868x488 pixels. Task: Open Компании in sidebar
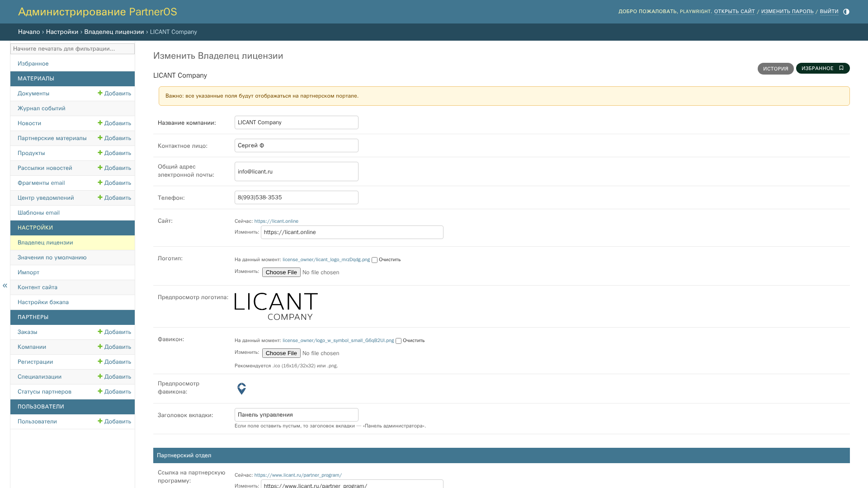click(32, 347)
